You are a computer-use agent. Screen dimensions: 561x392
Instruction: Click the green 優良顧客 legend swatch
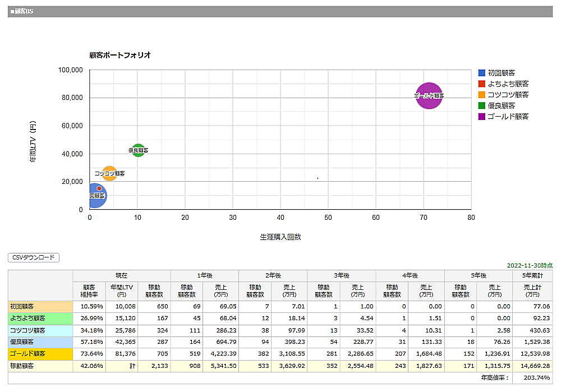(481, 105)
